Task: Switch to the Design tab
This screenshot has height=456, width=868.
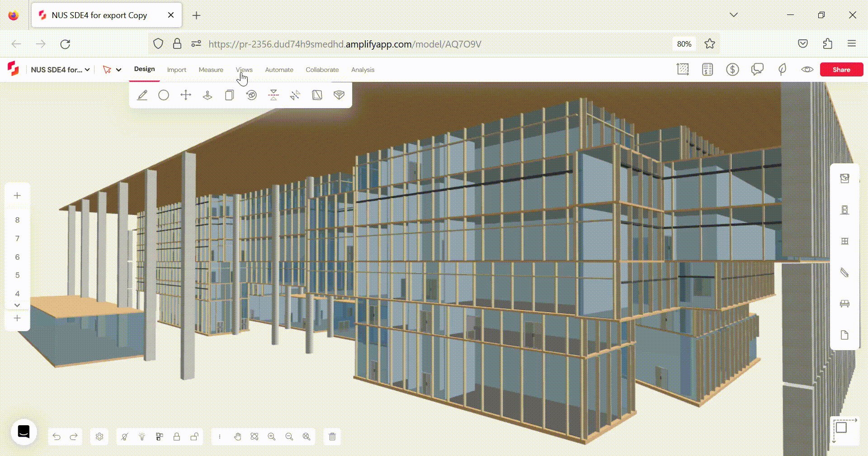Action: coord(144,69)
